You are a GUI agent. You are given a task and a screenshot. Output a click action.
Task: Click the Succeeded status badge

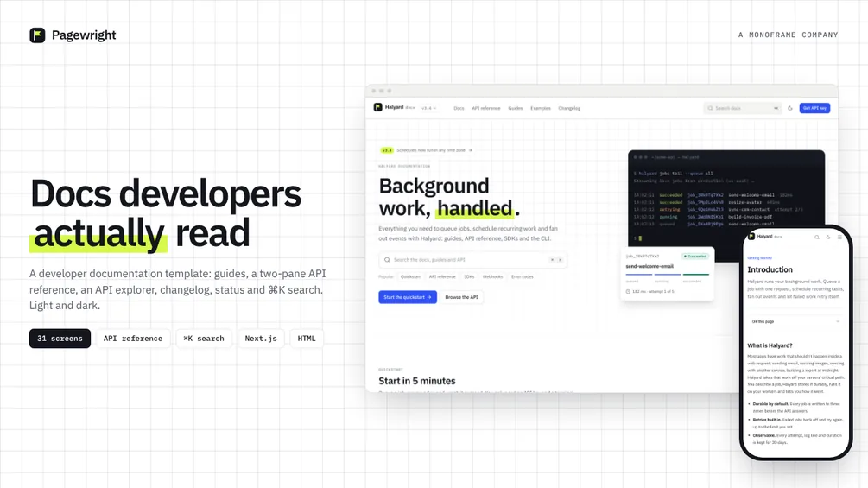694,257
